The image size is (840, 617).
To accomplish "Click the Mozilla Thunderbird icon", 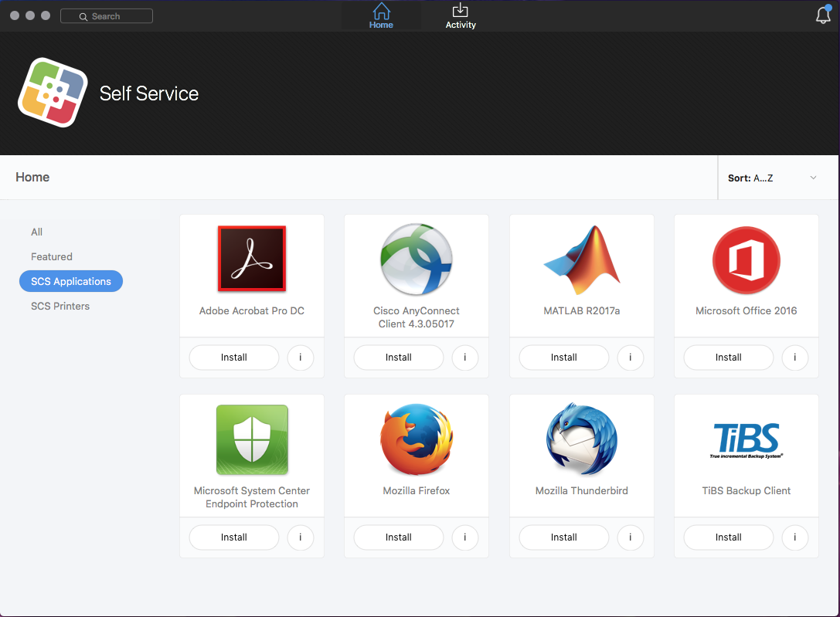I will (581, 439).
